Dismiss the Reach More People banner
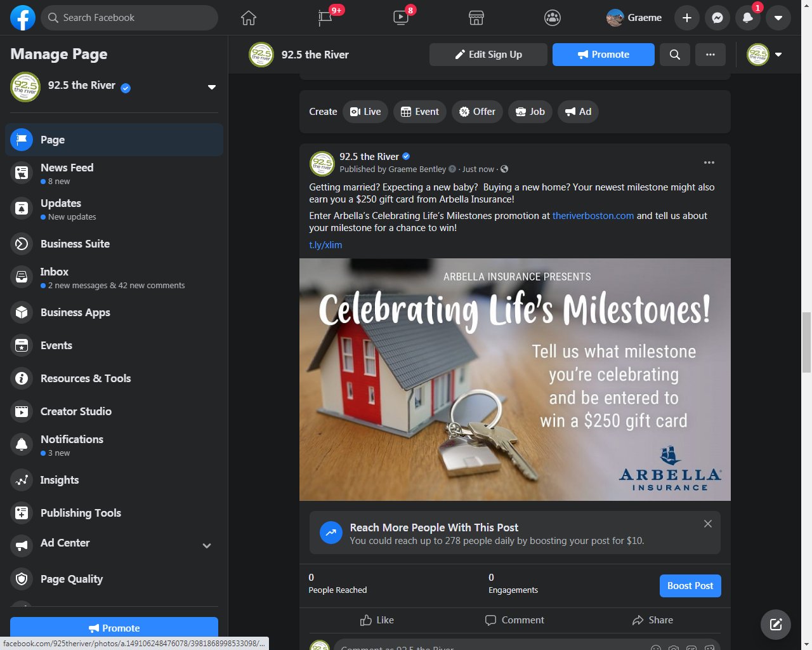This screenshot has width=812, height=650. click(x=708, y=524)
